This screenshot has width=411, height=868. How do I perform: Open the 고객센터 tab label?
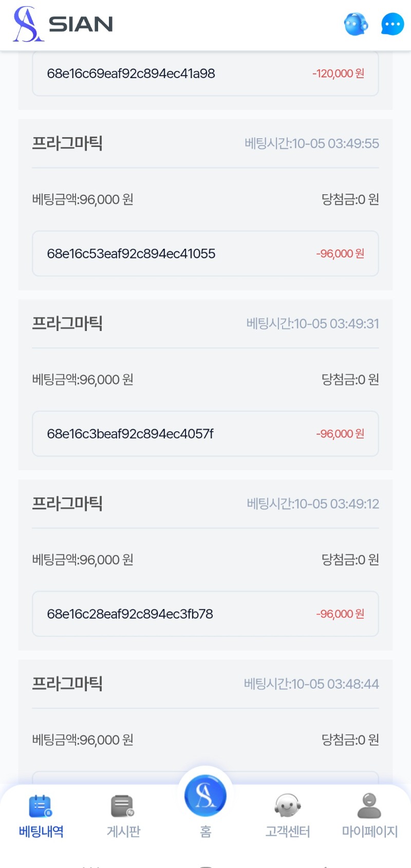(x=288, y=832)
